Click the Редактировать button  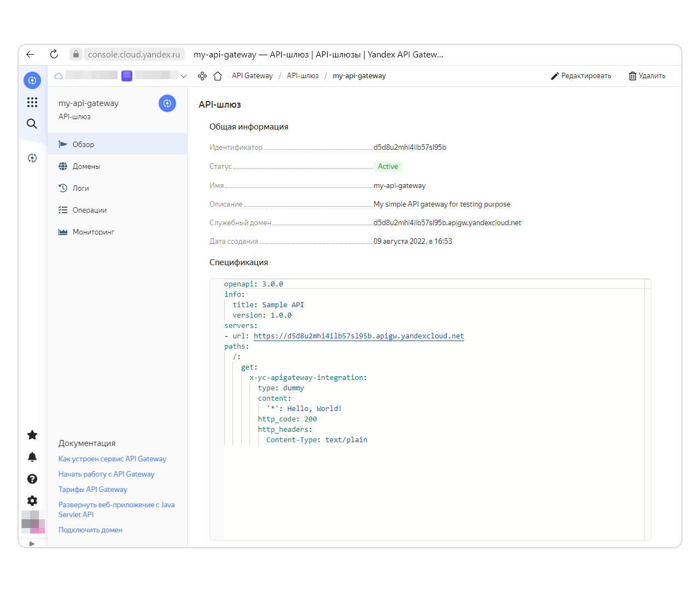[581, 75]
